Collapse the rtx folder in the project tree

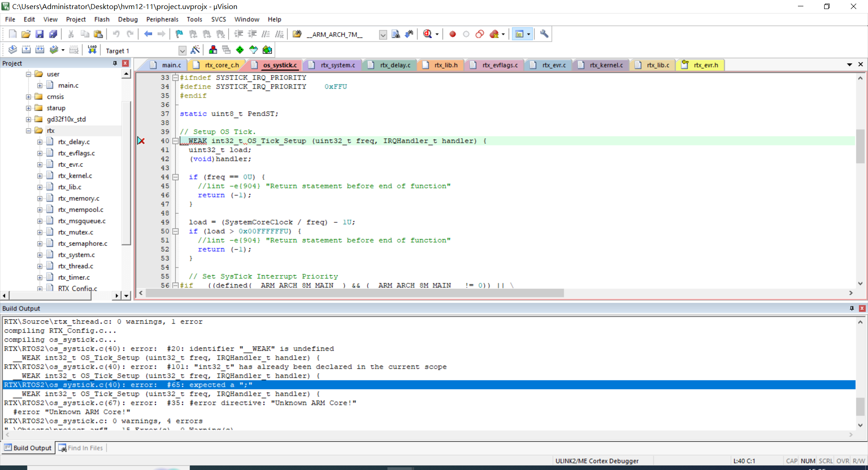coord(28,131)
